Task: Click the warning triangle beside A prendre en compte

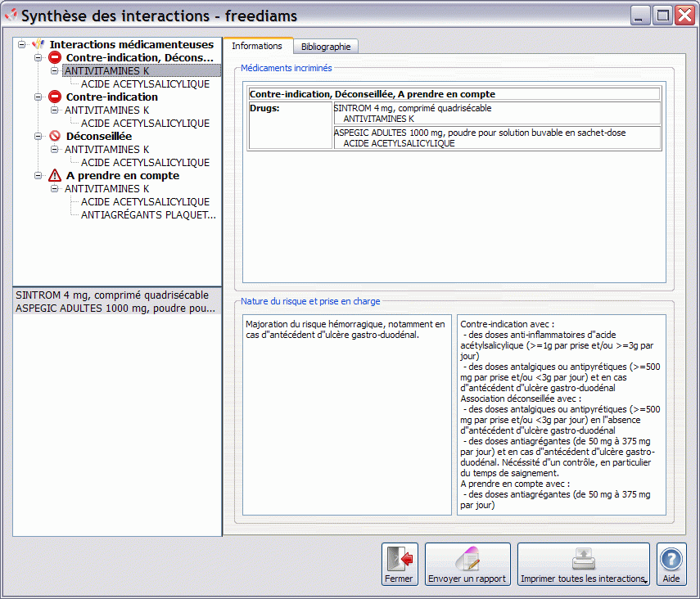Action: coord(55,175)
